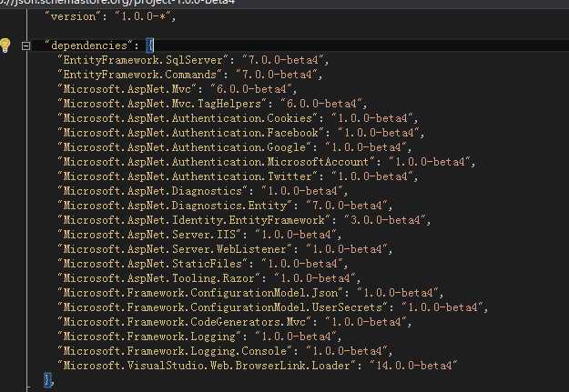Click the Server.IIS version value

[x=296, y=235]
